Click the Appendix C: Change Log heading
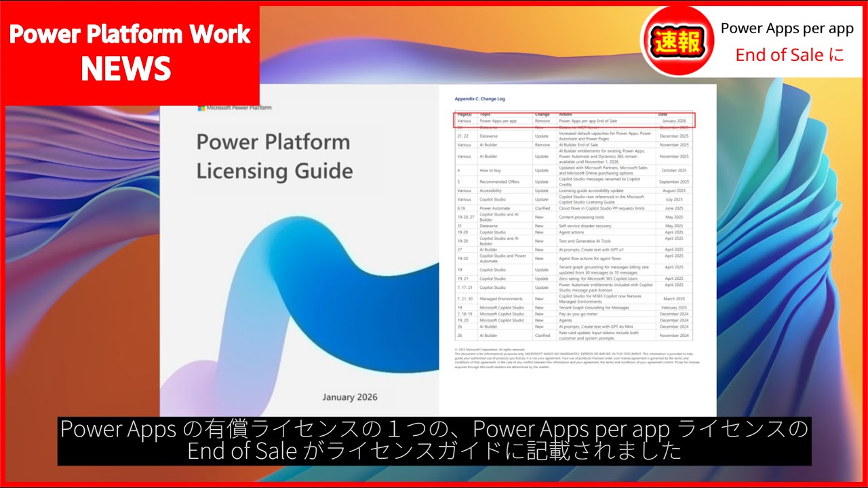The width and height of the screenshot is (868, 488). pyautogui.click(x=480, y=99)
